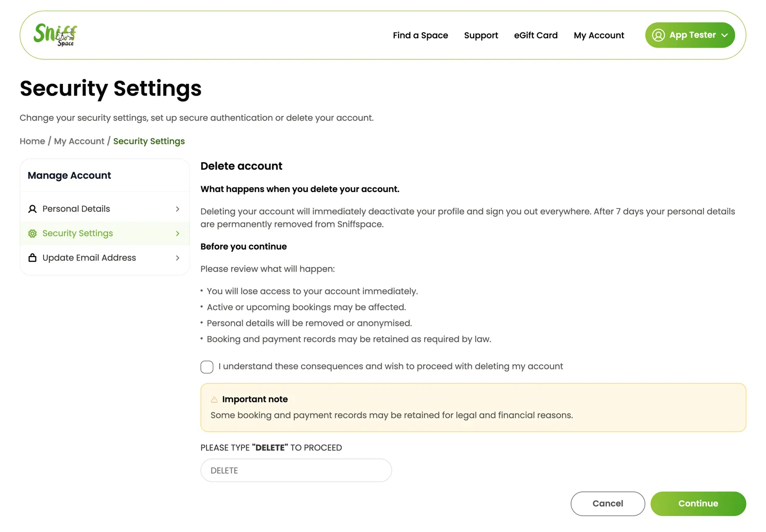Click the Security Settings gear icon
The width and height of the screenshot is (766, 532).
[x=32, y=233]
